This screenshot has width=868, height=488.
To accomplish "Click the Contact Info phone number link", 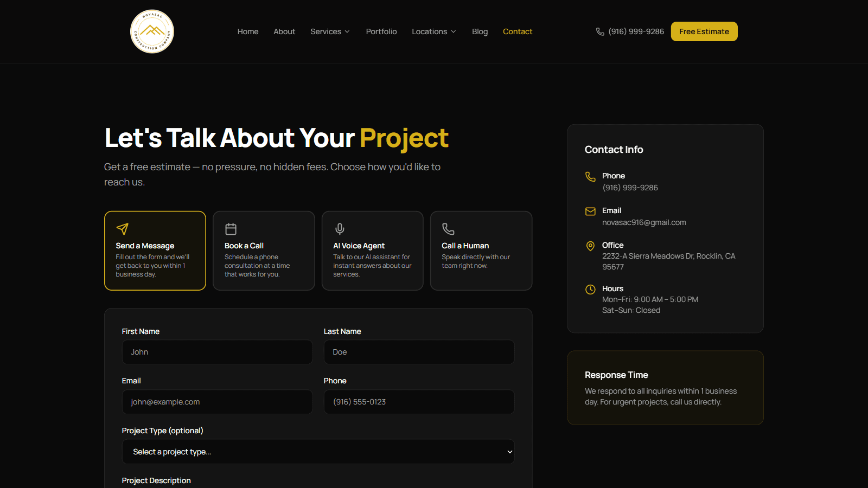I will [630, 188].
